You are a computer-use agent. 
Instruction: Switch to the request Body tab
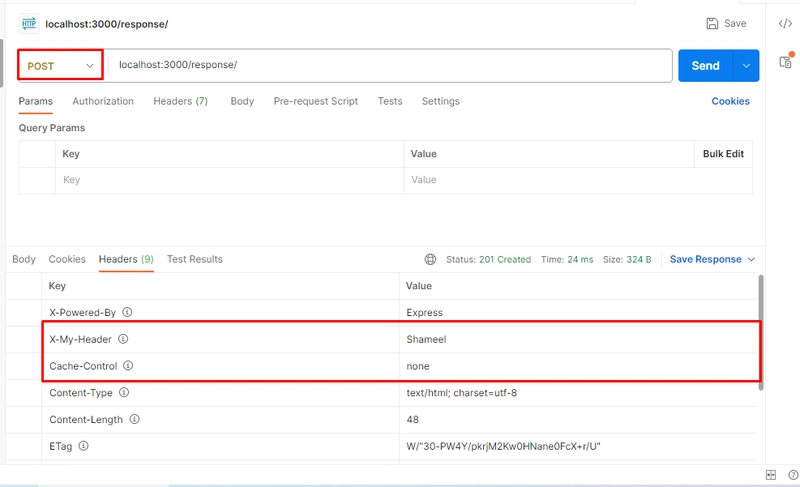pyautogui.click(x=242, y=101)
